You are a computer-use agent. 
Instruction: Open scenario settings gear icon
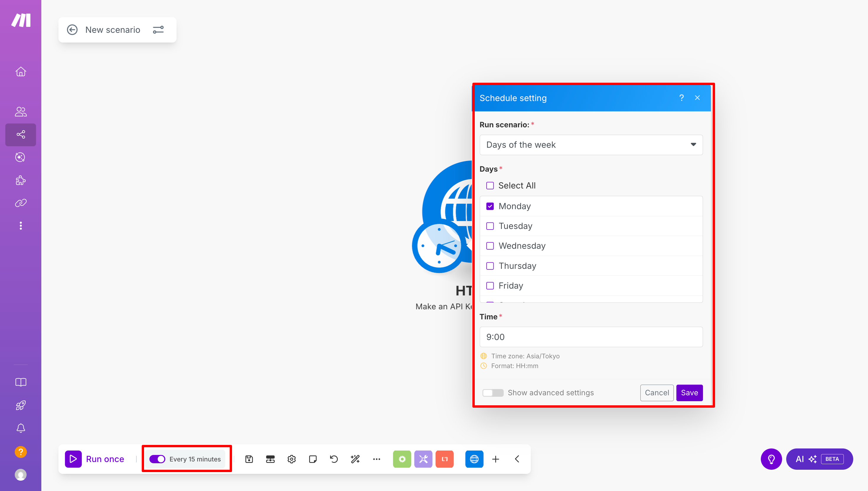(291, 459)
